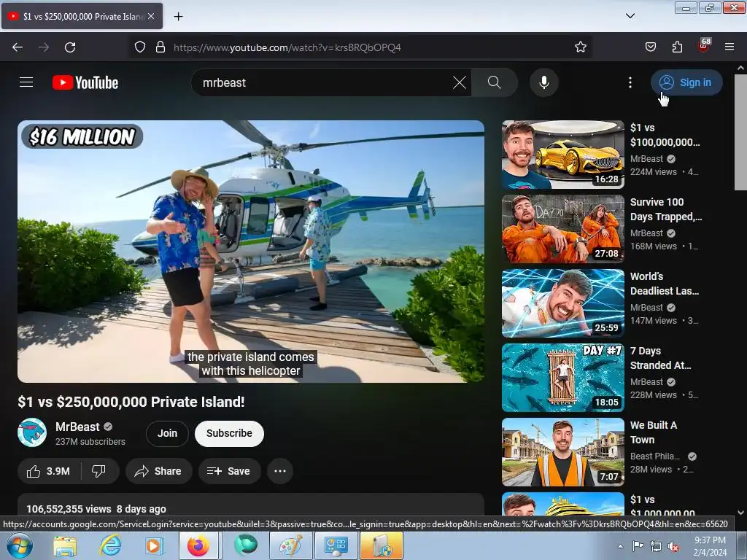Click on the video player

click(251, 252)
